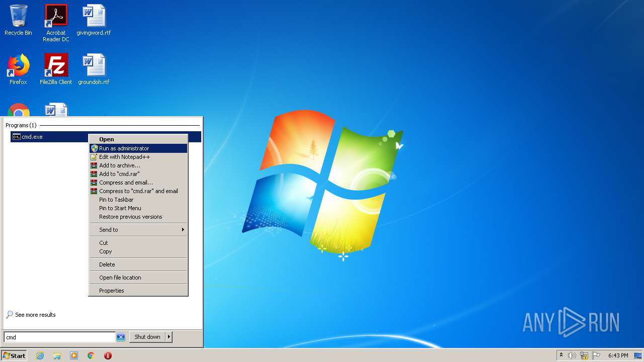Choose Cut in context menu
Viewport: 644px width, 362px height.
coord(138,243)
